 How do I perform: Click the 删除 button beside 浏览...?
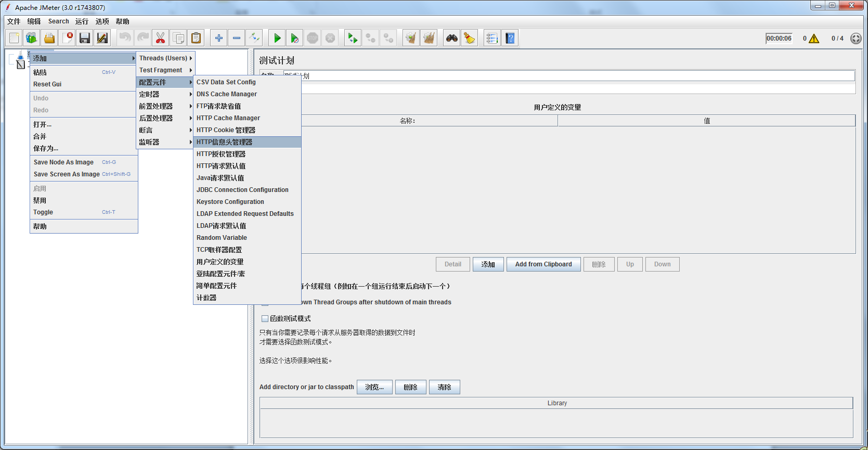pos(411,387)
